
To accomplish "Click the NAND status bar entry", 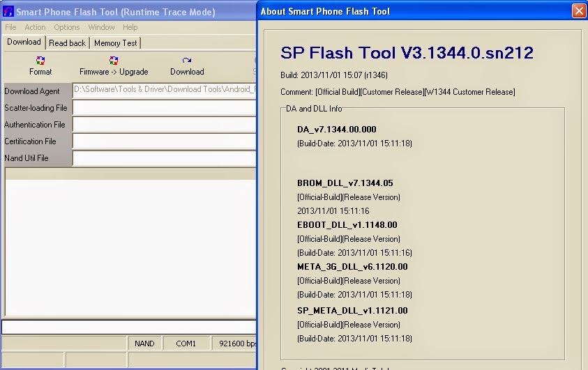I will [x=144, y=344].
